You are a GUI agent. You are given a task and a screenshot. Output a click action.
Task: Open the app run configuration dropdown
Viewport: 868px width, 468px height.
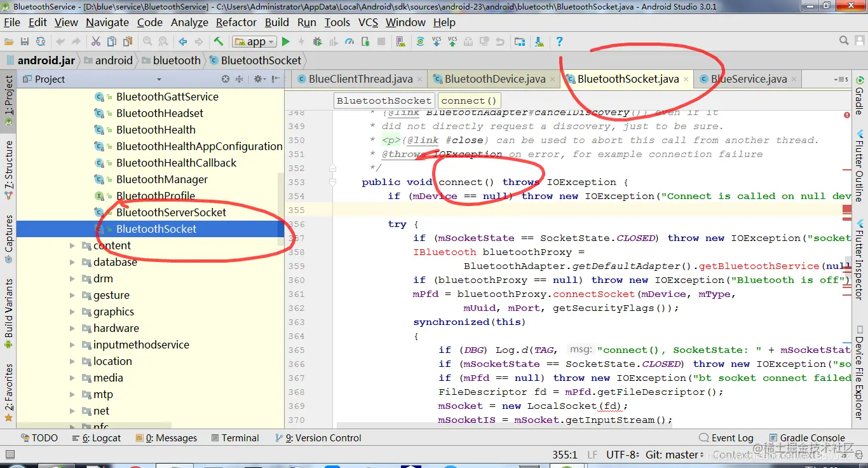[x=254, y=41]
